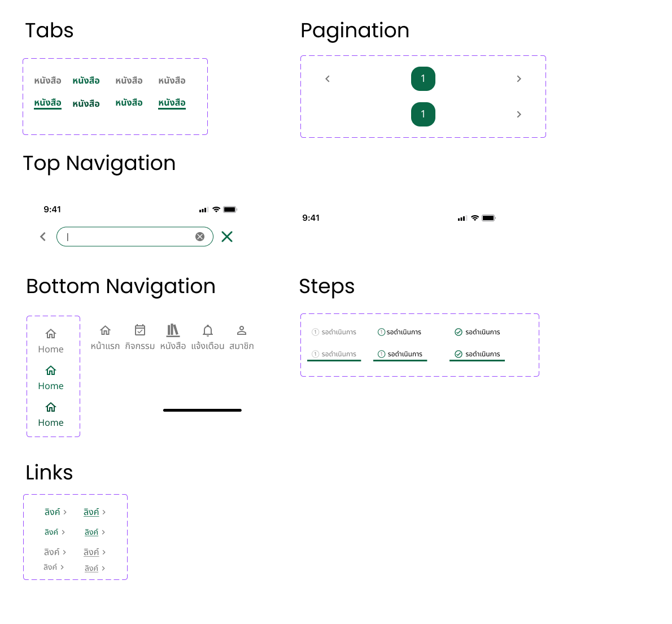This screenshot has width=672, height=624.
Task: Click the green X beside the search field
Action: 227,237
